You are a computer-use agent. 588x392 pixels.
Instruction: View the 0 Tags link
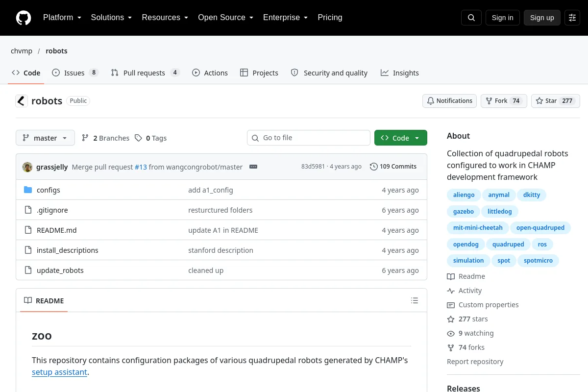[x=151, y=138]
